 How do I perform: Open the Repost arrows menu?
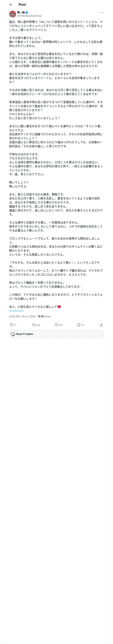coord(34,325)
